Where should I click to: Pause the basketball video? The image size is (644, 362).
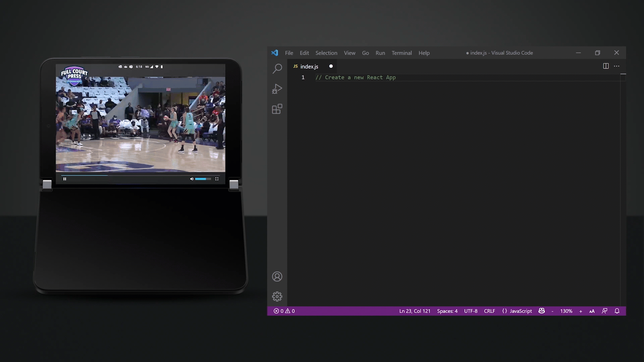coord(65,179)
